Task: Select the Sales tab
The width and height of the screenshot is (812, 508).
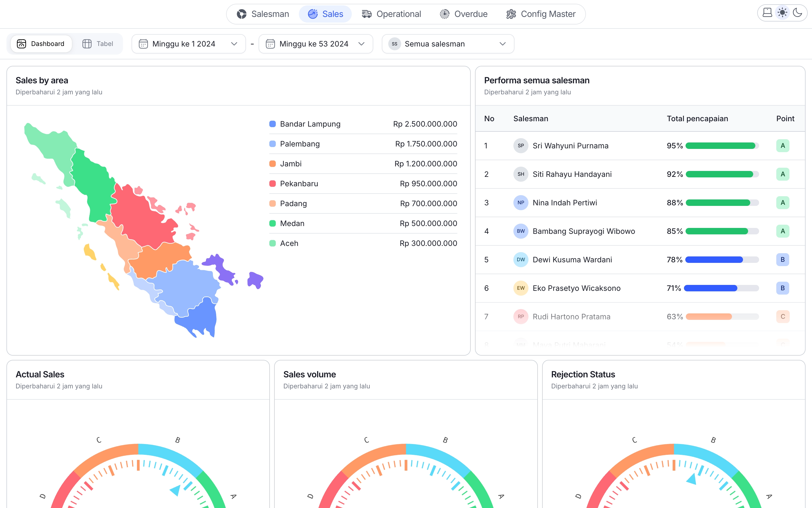Action: coord(325,14)
